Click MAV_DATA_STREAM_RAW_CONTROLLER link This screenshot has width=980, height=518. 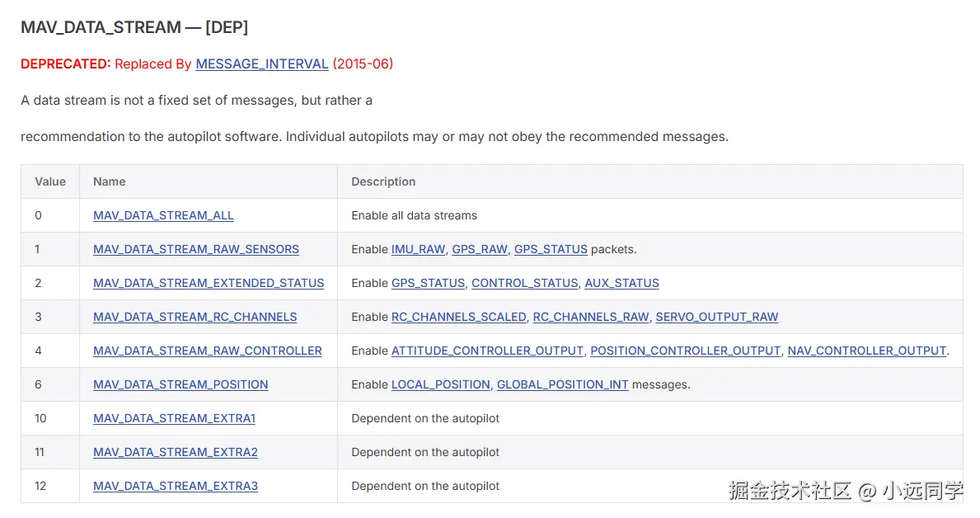coord(208,351)
